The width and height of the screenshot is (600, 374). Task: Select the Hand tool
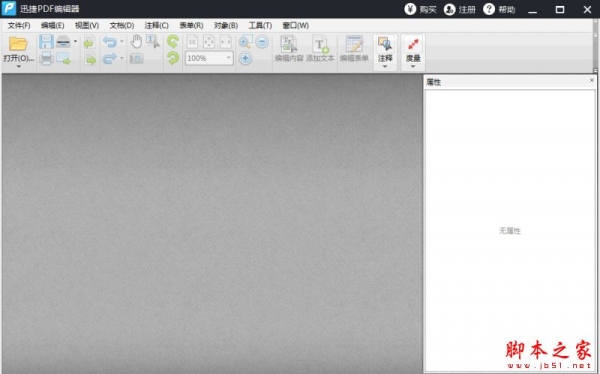pos(136,41)
